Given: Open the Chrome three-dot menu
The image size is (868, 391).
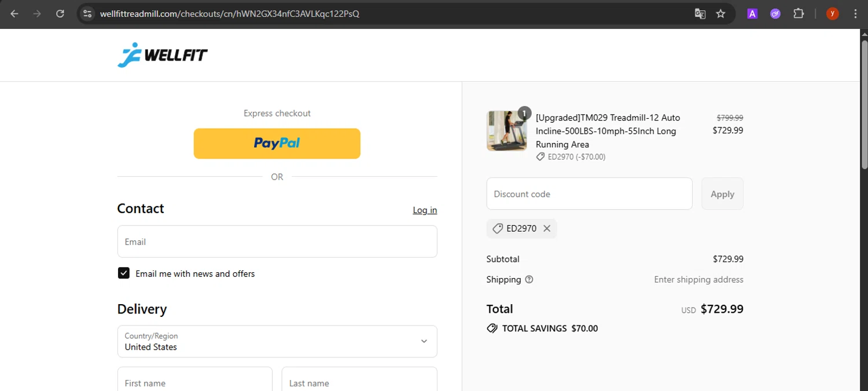Looking at the screenshot, I should (x=855, y=13).
